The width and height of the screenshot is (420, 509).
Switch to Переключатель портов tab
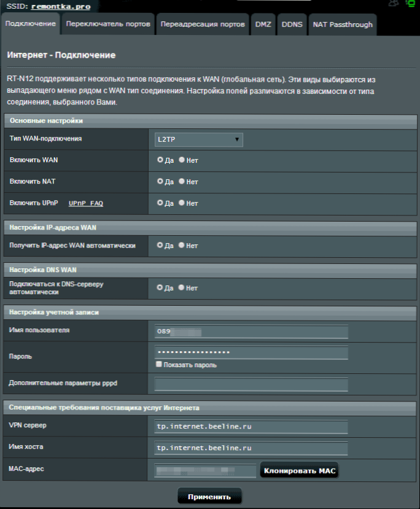pyautogui.click(x=108, y=24)
